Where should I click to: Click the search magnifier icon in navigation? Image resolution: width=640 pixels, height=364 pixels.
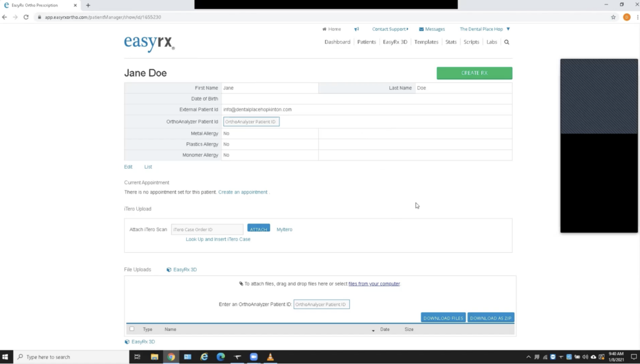(x=507, y=42)
